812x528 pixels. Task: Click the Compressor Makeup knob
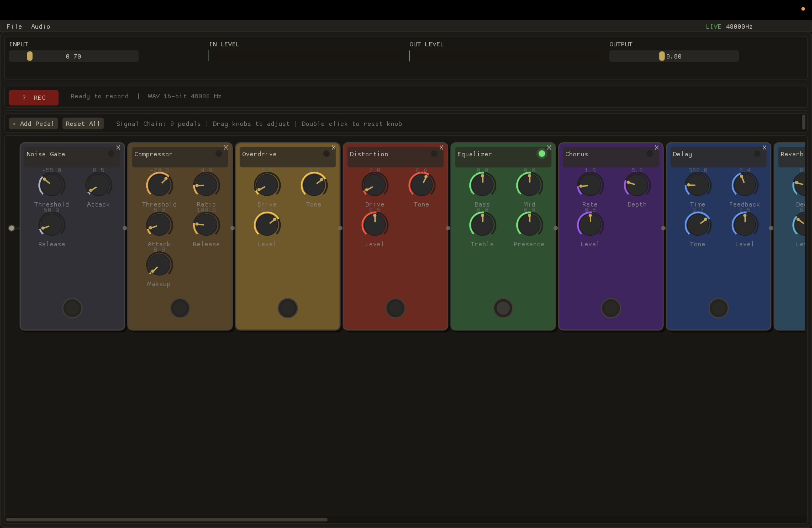point(159,265)
